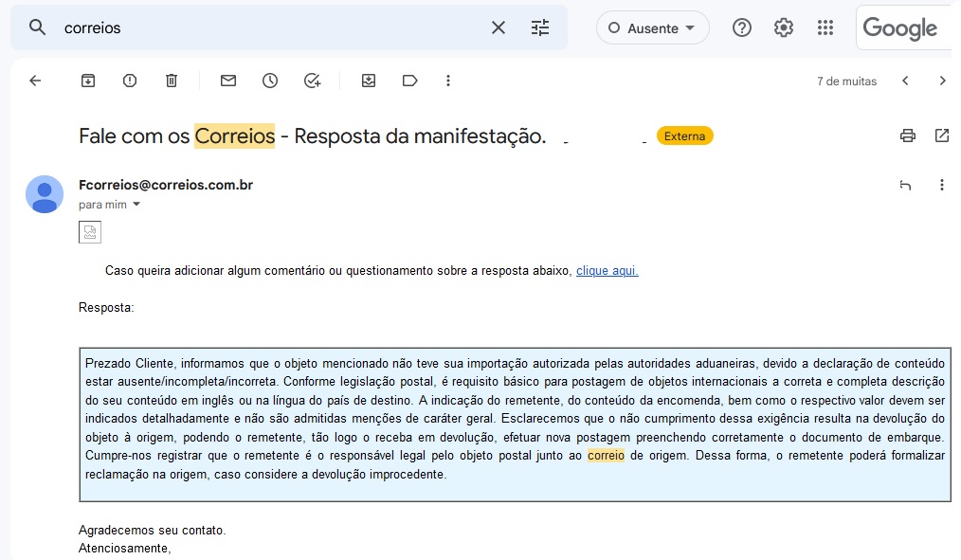
Task: Open email in a new window
Action: (x=942, y=136)
